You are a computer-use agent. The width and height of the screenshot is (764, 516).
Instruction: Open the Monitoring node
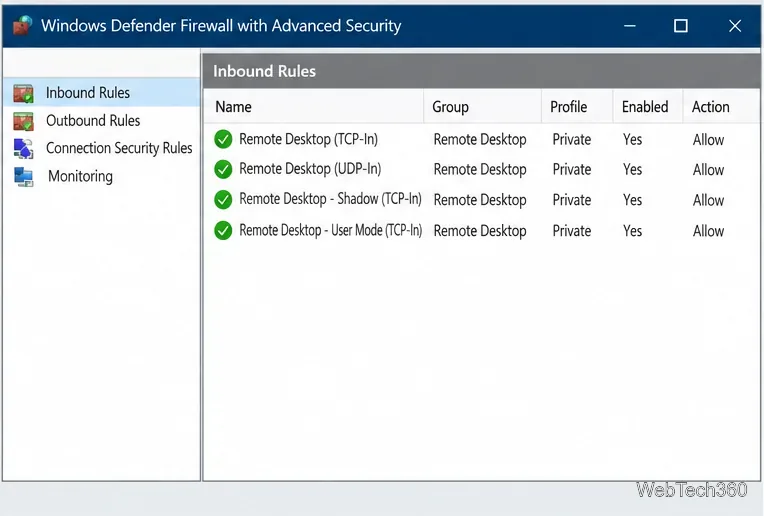80,176
